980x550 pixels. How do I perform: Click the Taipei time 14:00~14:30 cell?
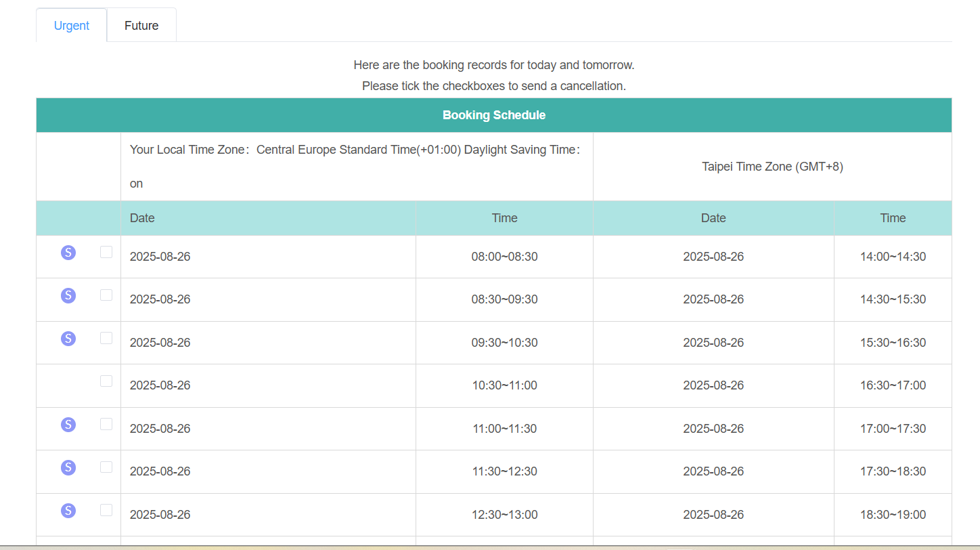(893, 257)
